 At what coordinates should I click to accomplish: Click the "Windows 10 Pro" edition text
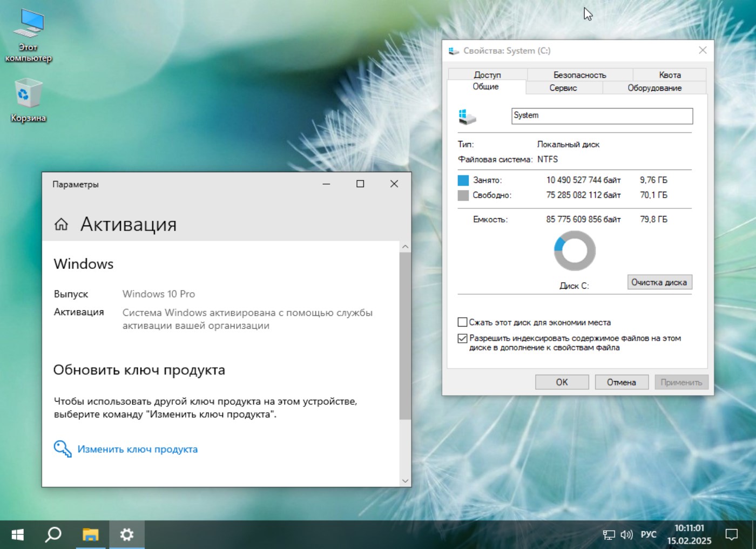(159, 294)
